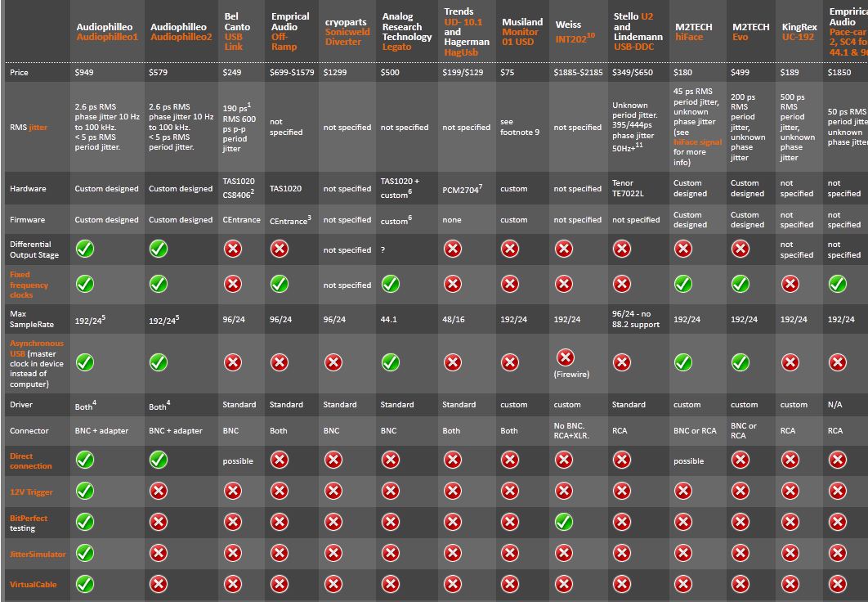Click green check for Audiophilleo2 Direct connection
This screenshot has width=868, height=602.
[159, 460]
